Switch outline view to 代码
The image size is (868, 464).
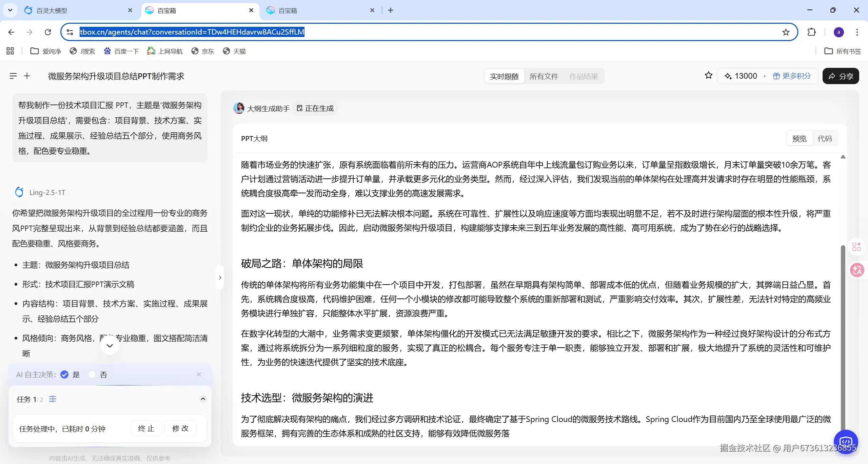pos(825,138)
